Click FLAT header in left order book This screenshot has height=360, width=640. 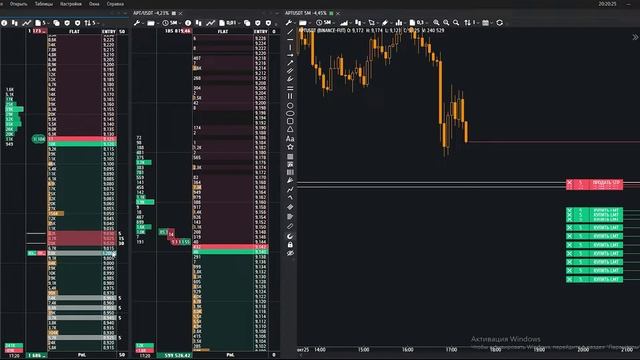point(74,31)
